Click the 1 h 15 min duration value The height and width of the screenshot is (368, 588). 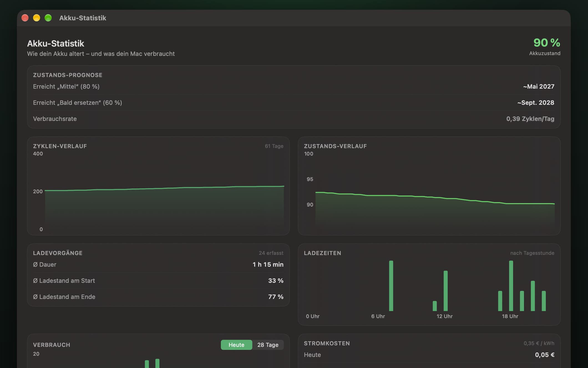click(x=268, y=264)
